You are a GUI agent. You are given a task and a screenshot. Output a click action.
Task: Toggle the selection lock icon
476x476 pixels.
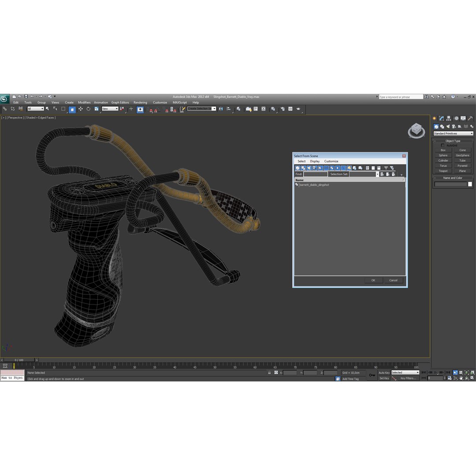click(x=269, y=373)
